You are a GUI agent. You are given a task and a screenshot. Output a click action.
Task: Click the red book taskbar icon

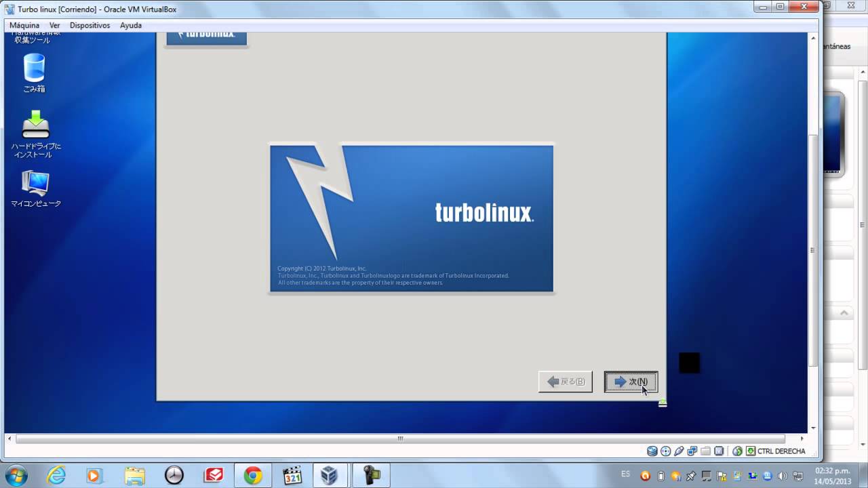(x=214, y=476)
